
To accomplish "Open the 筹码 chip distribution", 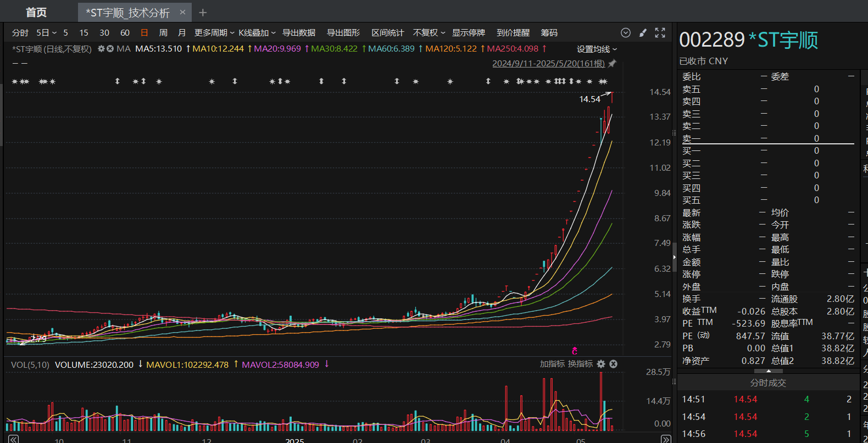I will (x=549, y=33).
